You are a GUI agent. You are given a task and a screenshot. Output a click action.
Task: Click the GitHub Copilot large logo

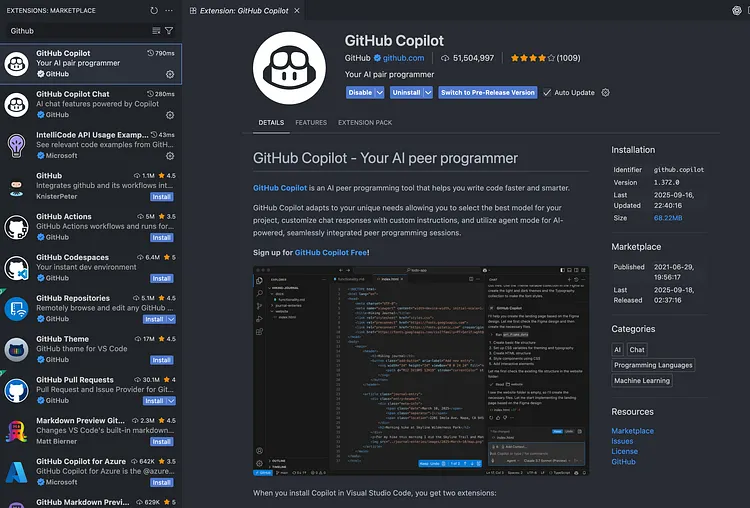[289, 68]
